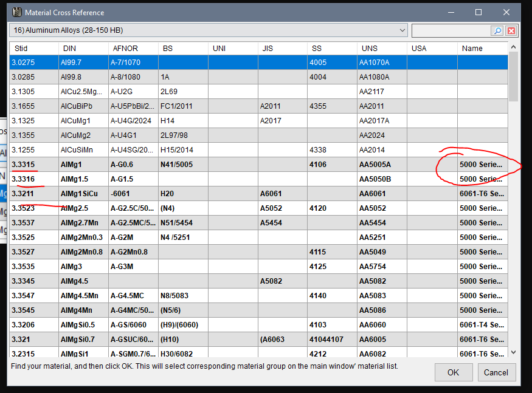
Task: Click the red clear search icon
Action: click(x=511, y=31)
